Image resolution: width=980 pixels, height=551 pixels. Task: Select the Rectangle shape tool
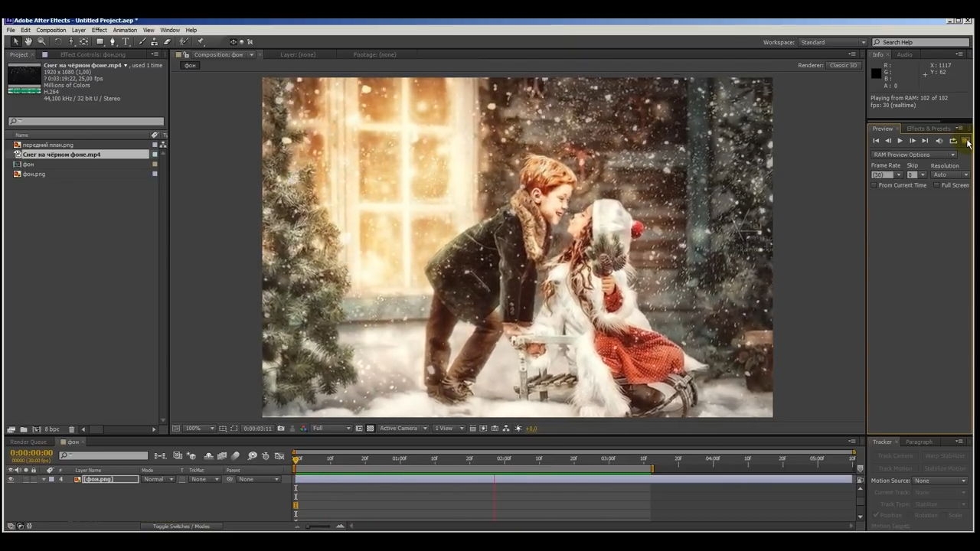[x=100, y=42]
